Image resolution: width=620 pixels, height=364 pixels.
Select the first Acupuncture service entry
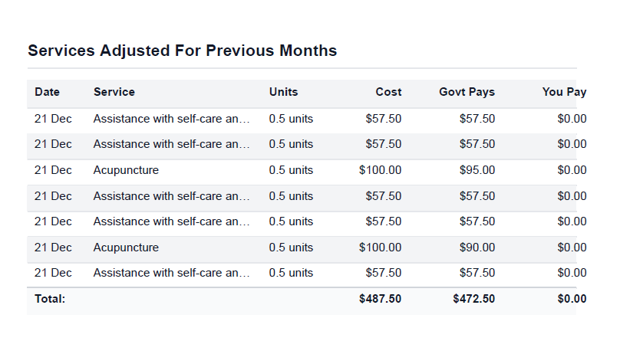[126, 170]
